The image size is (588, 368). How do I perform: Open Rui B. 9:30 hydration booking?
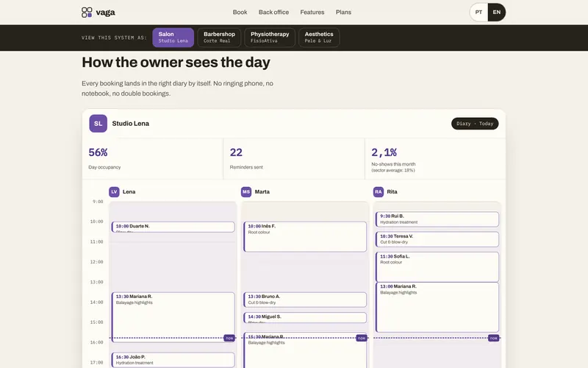click(x=437, y=219)
